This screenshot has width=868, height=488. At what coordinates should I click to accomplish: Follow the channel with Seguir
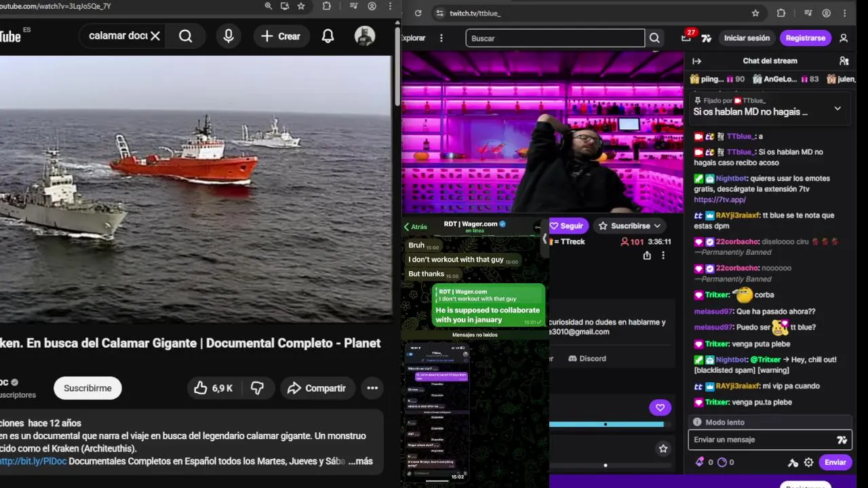tap(568, 226)
